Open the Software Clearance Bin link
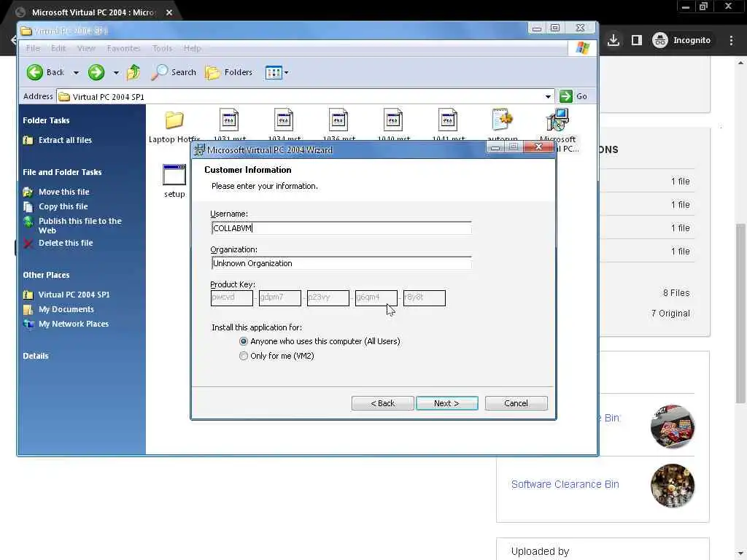Viewport: 747px width, 560px height. pyautogui.click(x=565, y=484)
